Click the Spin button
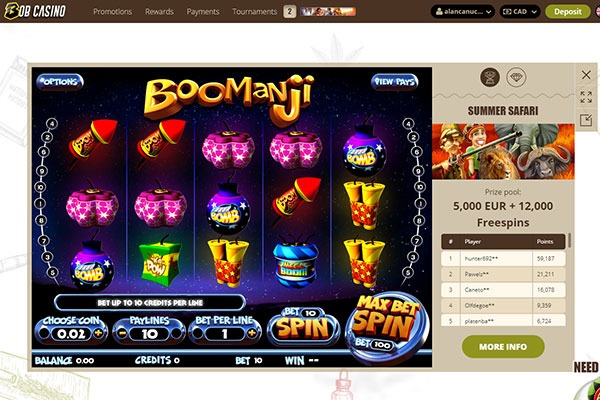 [x=303, y=327]
